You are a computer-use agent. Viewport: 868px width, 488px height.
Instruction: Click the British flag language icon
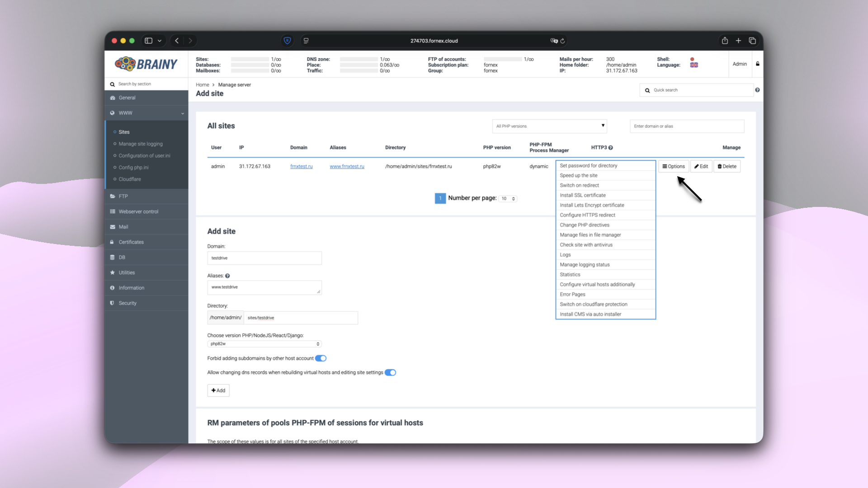pos(693,65)
